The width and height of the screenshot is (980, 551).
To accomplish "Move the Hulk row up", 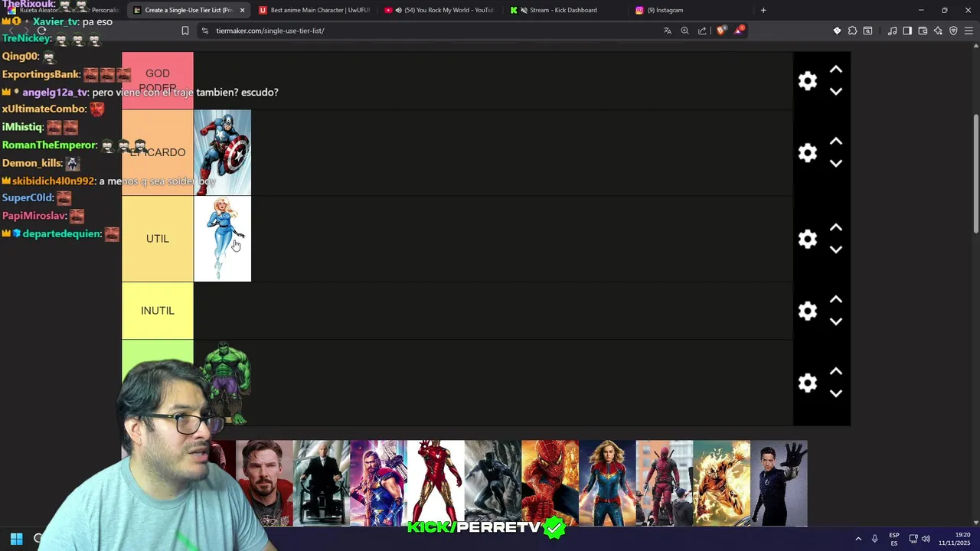I will click(x=836, y=372).
